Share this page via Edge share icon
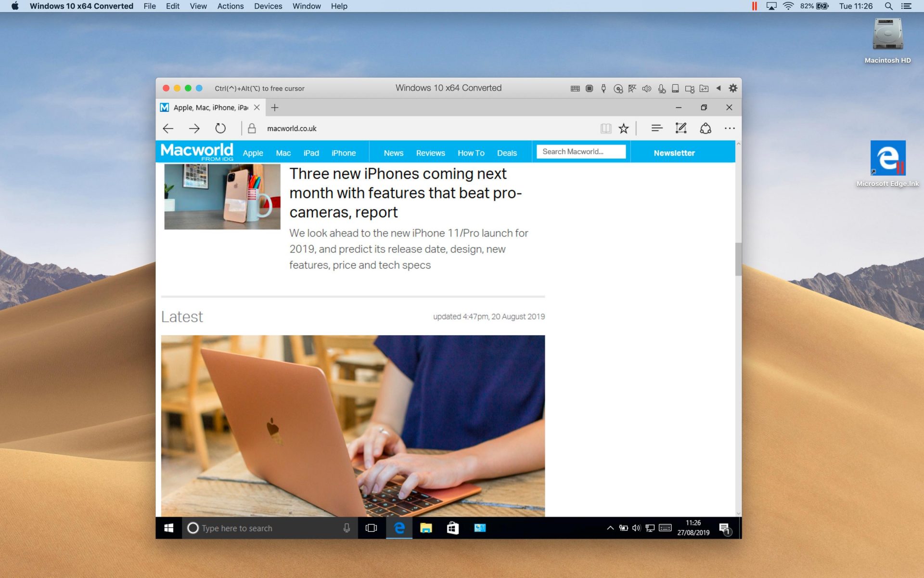Viewport: 924px width, 578px height. click(706, 128)
